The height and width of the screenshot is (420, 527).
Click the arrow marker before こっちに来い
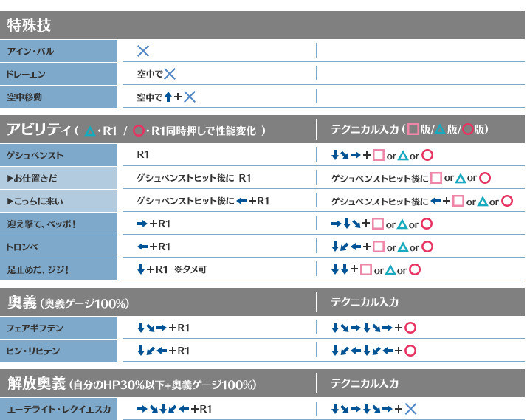(x=10, y=202)
